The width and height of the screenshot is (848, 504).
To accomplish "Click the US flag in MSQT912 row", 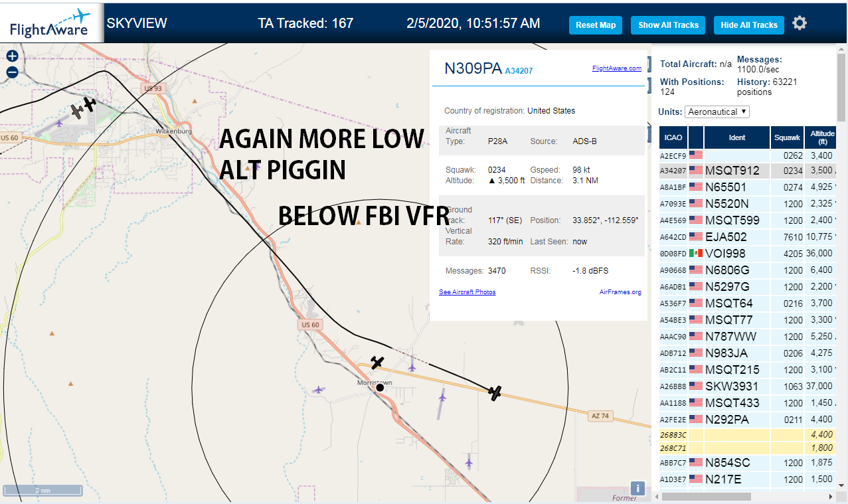I will click(696, 171).
